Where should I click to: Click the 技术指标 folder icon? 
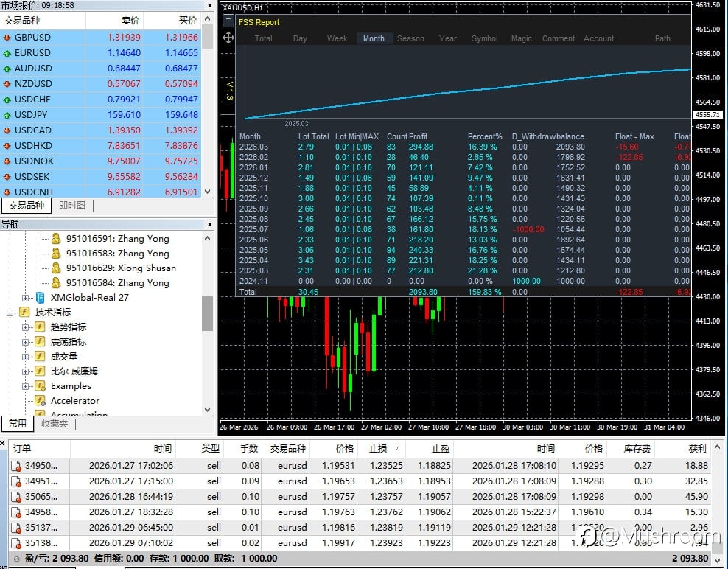point(24,312)
